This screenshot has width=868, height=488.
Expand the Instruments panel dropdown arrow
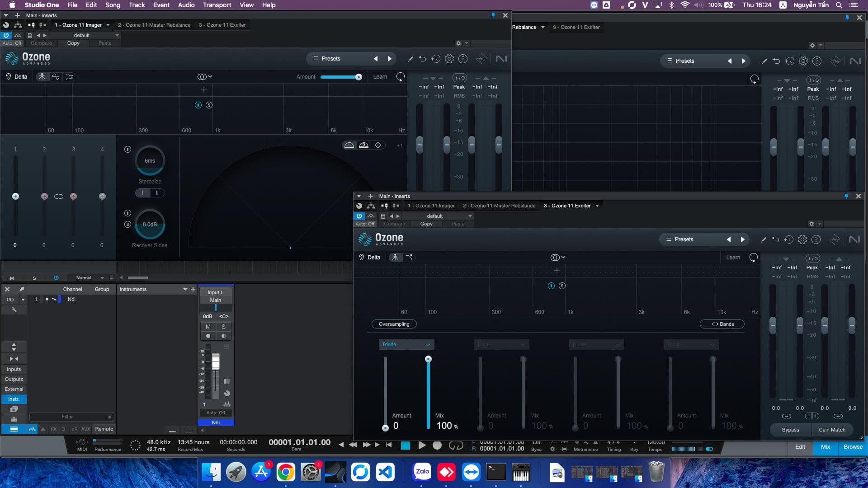pyautogui.click(x=185, y=290)
